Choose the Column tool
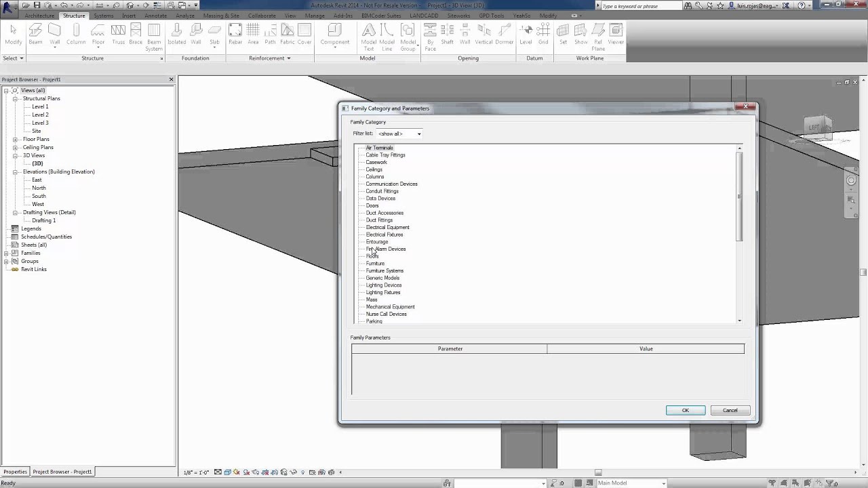The width and height of the screenshot is (868, 488). click(76, 35)
